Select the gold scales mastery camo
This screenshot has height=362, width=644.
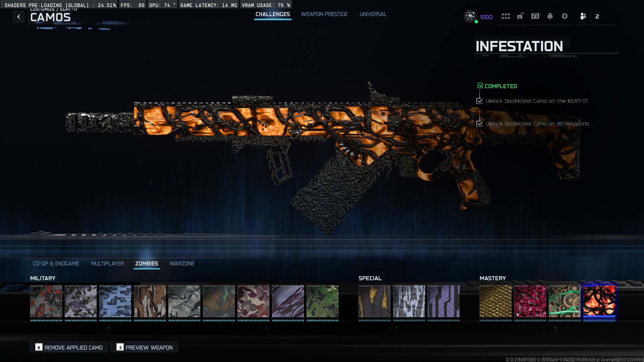click(496, 301)
